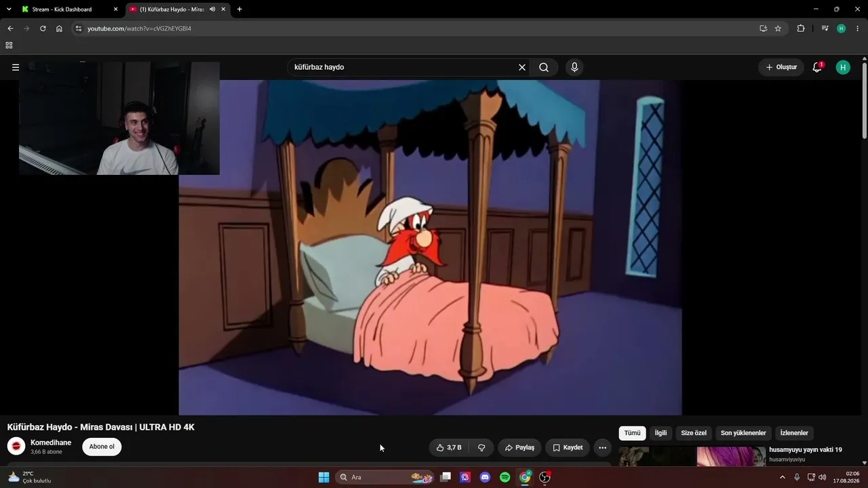Open the Chrome profile avatar
This screenshot has height=488, width=868.
[x=842, y=28]
